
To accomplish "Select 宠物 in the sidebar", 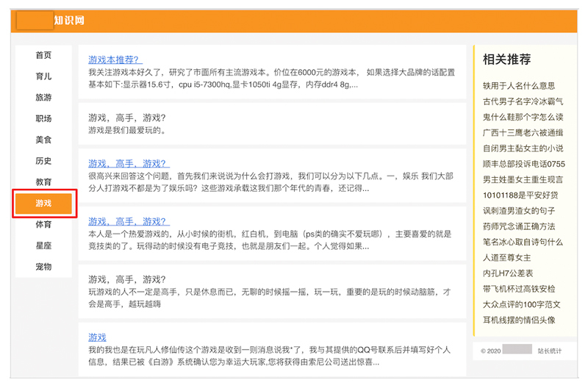I will click(x=43, y=267).
